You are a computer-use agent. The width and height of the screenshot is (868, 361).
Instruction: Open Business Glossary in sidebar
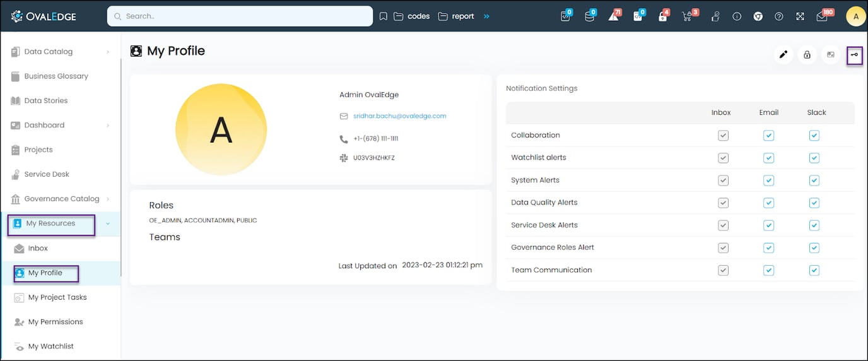56,76
